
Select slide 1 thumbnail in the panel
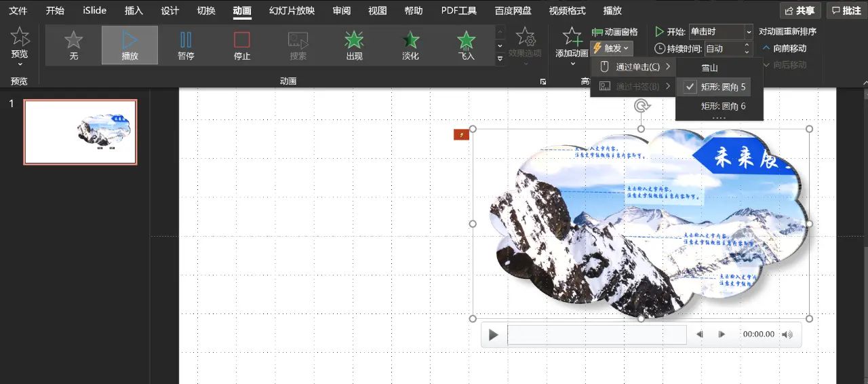(80, 132)
